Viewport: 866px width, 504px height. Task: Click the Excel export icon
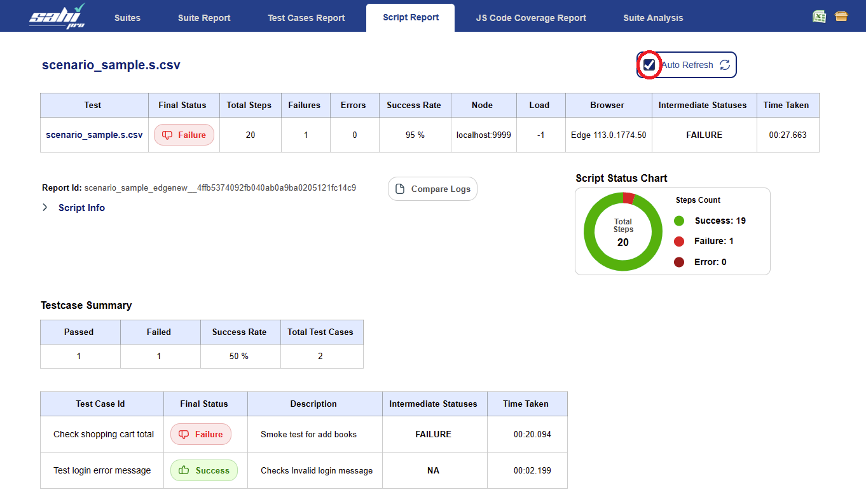820,17
